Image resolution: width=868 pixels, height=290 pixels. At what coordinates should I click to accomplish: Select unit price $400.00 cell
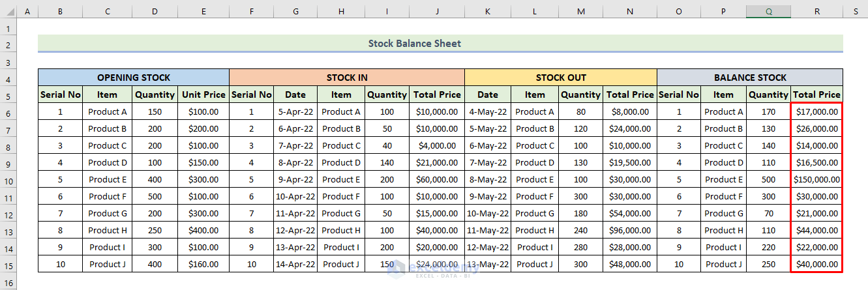(203, 230)
